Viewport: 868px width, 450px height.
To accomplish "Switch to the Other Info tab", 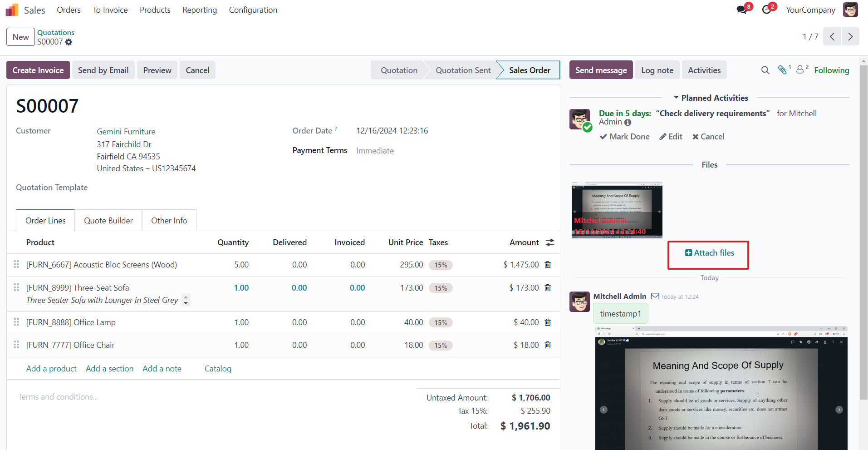I will [x=169, y=220].
